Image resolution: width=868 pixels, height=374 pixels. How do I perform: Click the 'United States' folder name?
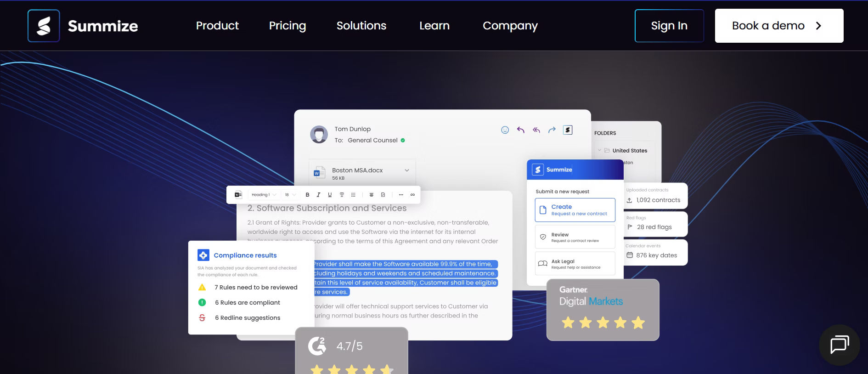pyautogui.click(x=630, y=150)
